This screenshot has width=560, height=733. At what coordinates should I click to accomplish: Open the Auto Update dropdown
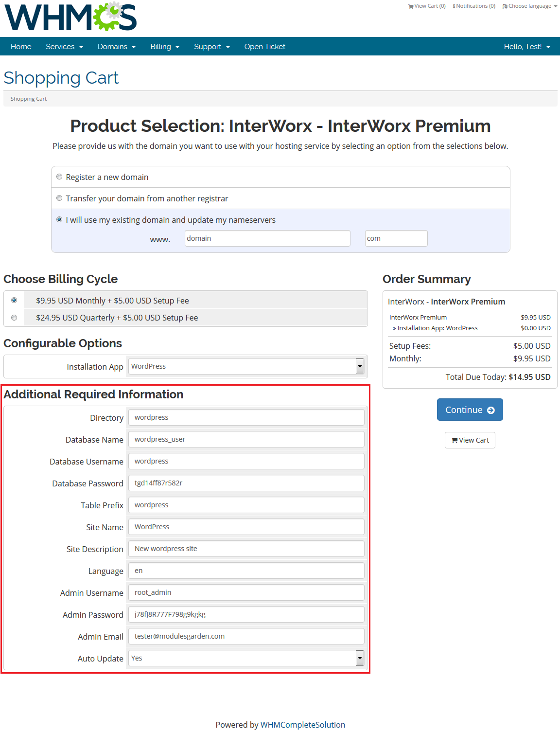pos(246,658)
